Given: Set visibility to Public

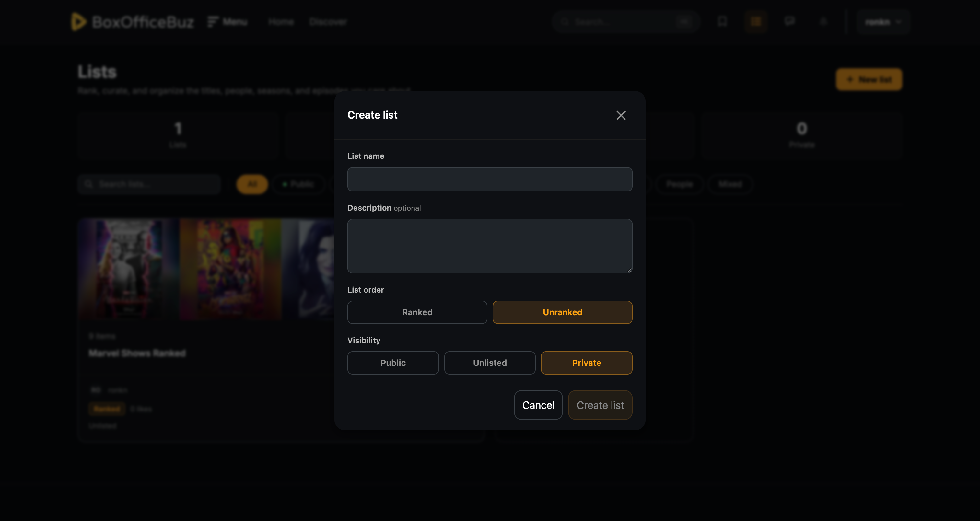Looking at the screenshot, I should click(x=393, y=363).
